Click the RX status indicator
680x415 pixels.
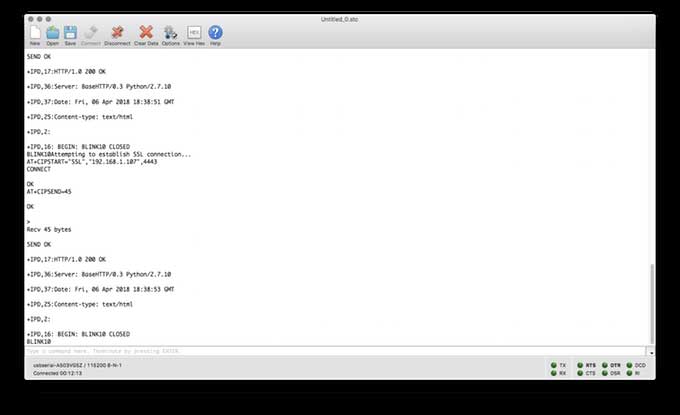[553, 374]
